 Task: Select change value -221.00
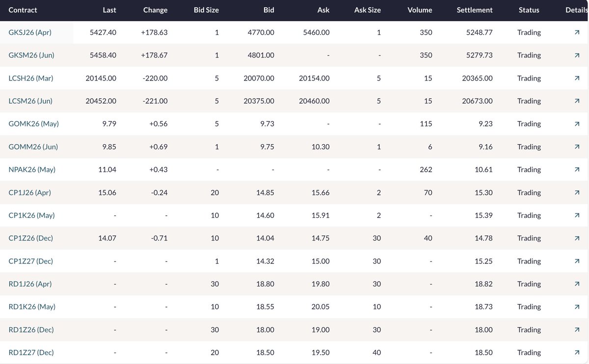point(155,101)
